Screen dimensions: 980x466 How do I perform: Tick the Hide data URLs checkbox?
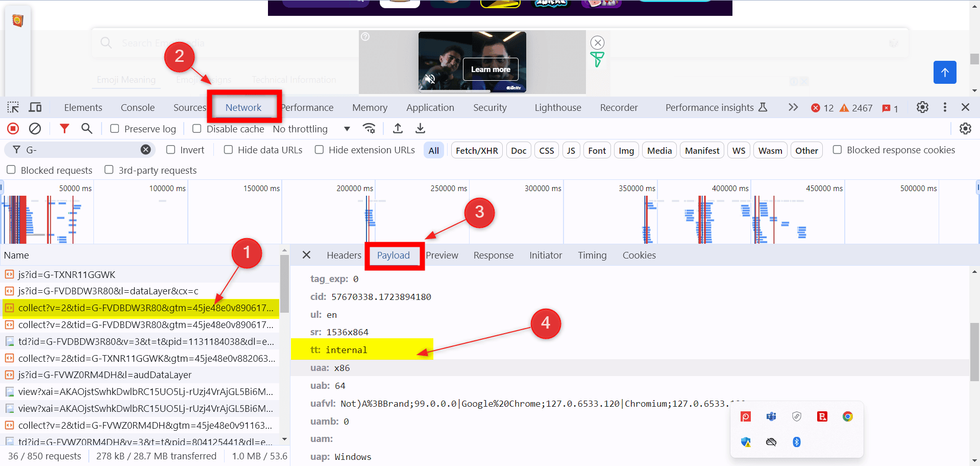(x=229, y=150)
